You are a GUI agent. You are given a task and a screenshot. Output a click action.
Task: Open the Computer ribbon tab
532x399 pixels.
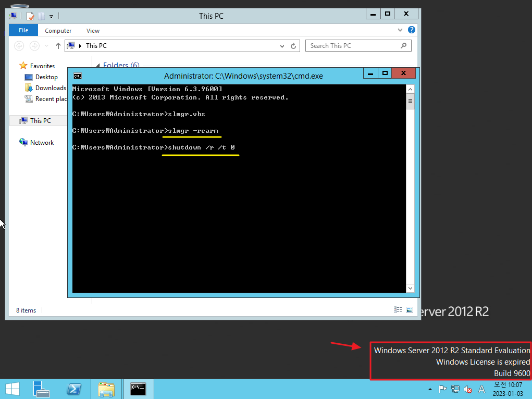pyautogui.click(x=58, y=31)
